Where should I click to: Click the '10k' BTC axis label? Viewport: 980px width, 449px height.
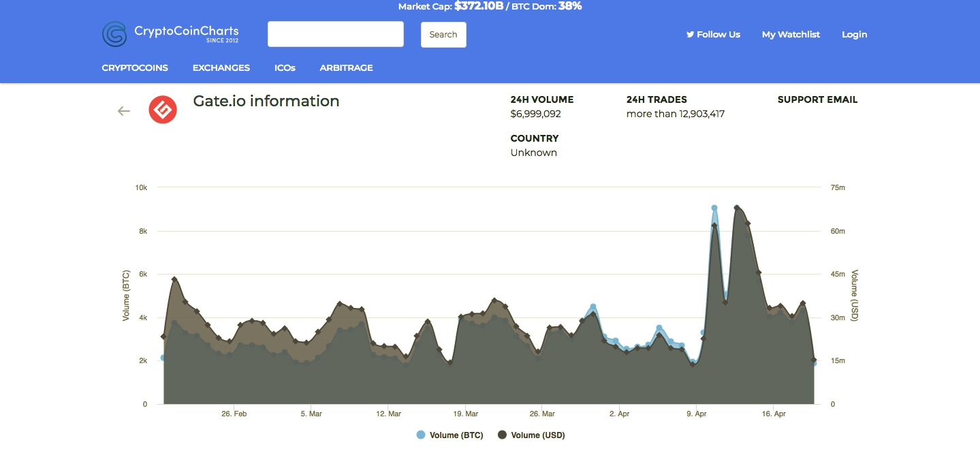click(142, 187)
